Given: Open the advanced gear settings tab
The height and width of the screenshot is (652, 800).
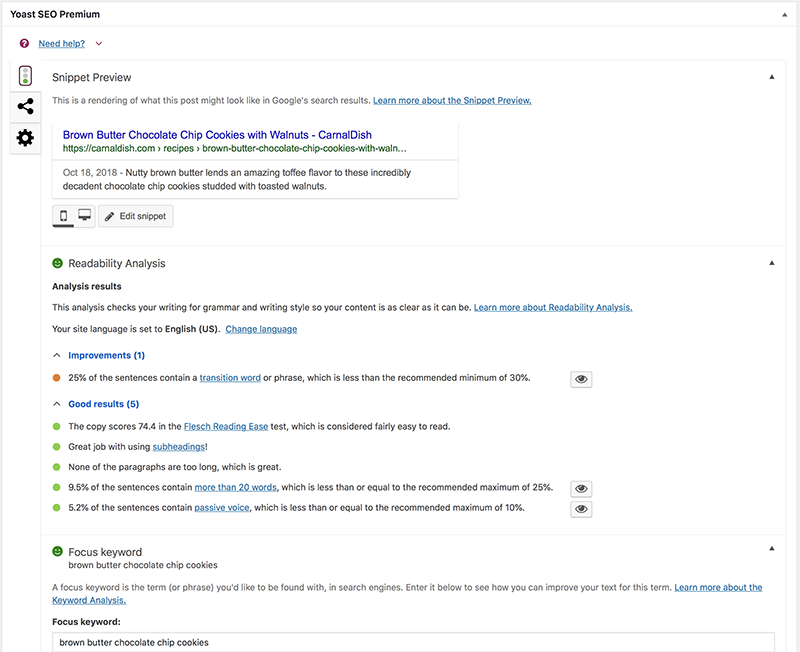Looking at the screenshot, I should click(26, 138).
